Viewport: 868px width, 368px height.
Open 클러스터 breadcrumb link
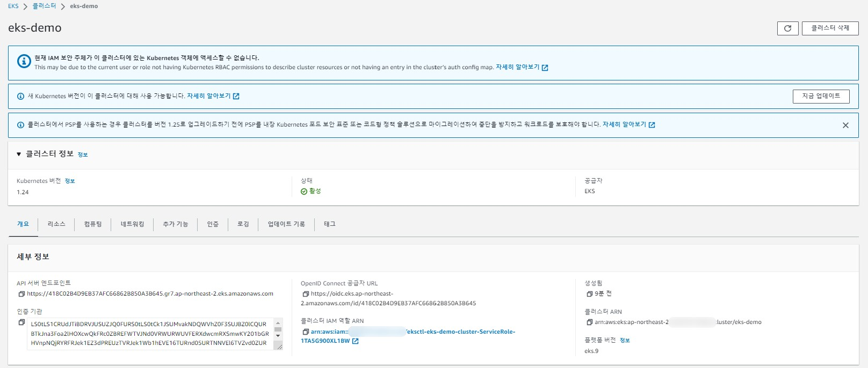(44, 6)
